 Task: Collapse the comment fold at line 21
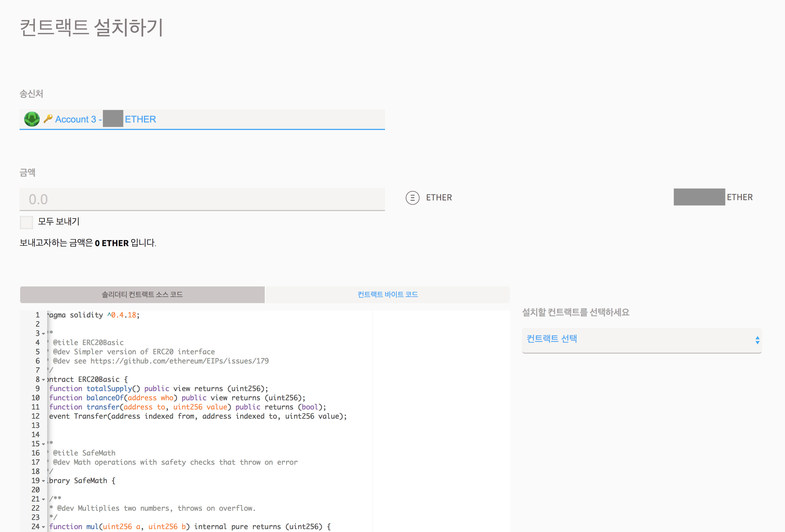43,500
